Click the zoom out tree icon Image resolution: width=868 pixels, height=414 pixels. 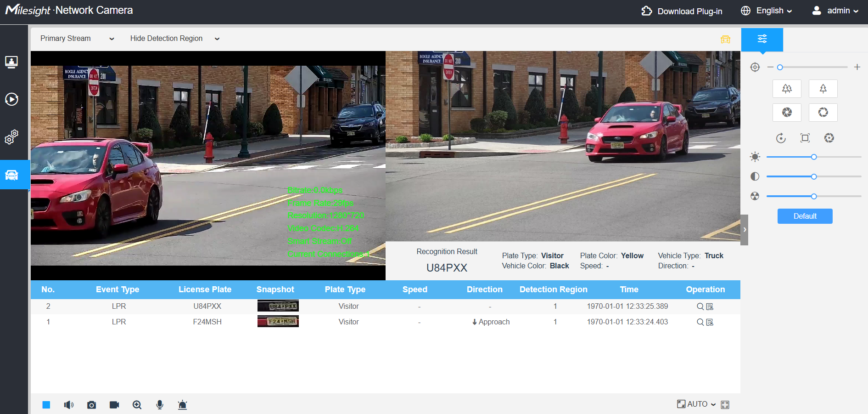pyautogui.click(x=787, y=89)
